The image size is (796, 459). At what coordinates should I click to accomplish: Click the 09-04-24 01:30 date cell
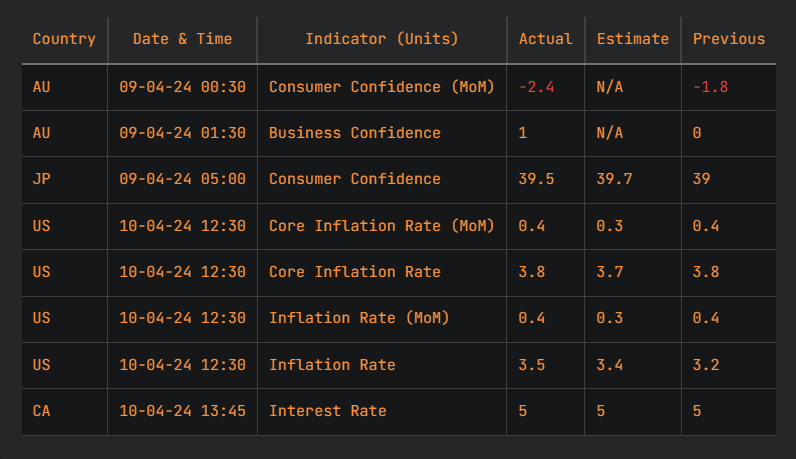click(182, 133)
